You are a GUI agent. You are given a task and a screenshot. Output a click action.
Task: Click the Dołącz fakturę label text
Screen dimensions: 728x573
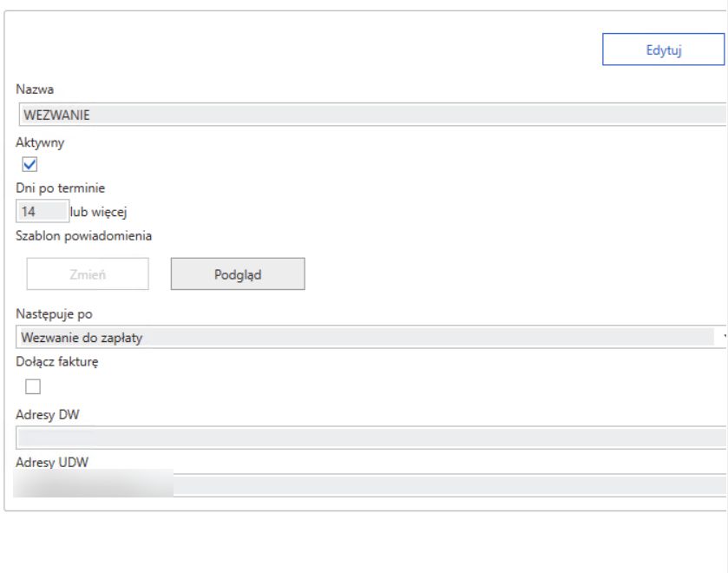(x=57, y=362)
